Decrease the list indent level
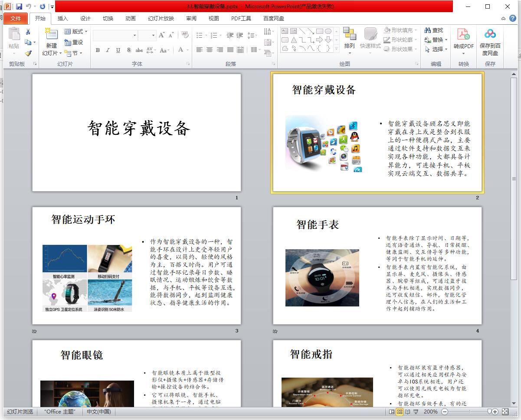Viewport: 521px width, 420px height. (x=230, y=35)
